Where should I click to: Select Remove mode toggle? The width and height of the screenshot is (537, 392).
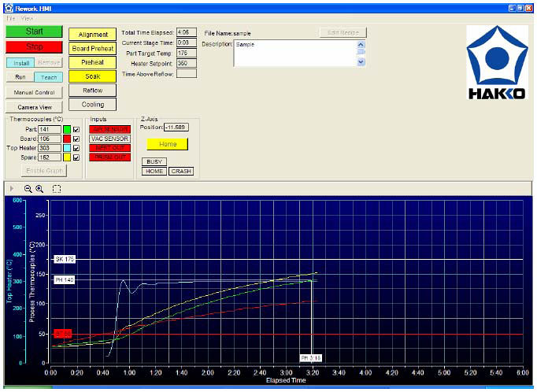tap(49, 63)
